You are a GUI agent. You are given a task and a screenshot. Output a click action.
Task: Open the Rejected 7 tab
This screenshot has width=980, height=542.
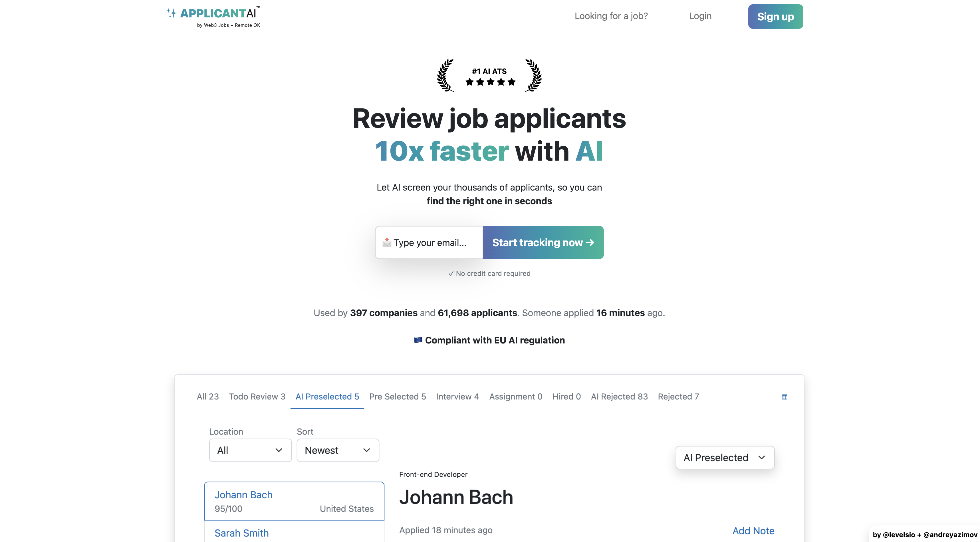678,397
